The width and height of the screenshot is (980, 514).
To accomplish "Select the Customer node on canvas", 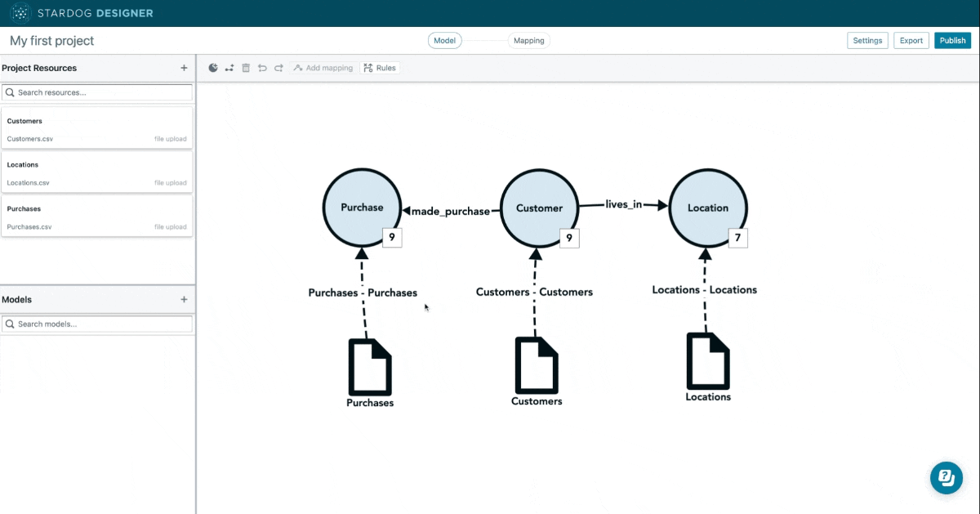I will coord(539,208).
